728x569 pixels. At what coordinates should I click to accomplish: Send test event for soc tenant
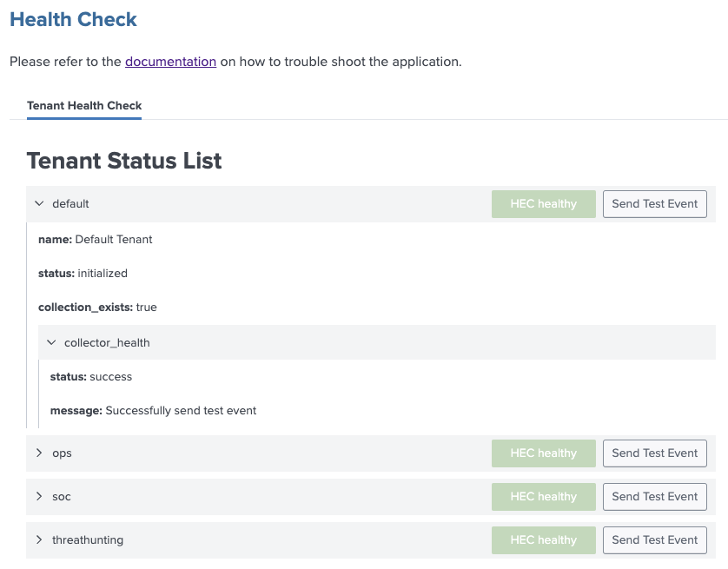[654, 497]
